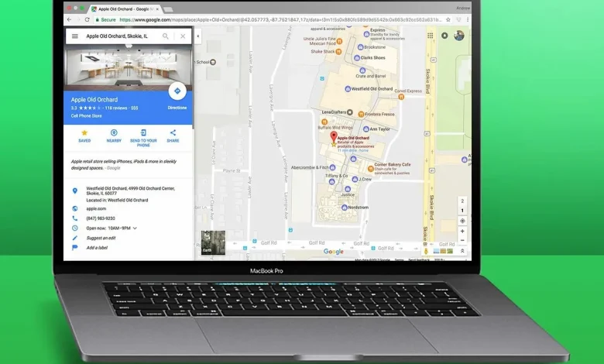Screen dimensions: 604x364
Task: Click the Google account avatar
Action: coord(458,36)
